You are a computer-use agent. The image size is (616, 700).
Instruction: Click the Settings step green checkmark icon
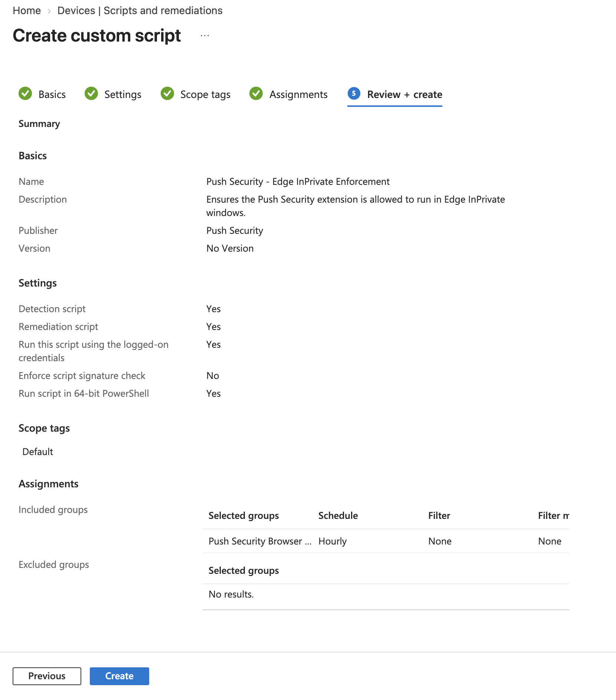[91, 94]
